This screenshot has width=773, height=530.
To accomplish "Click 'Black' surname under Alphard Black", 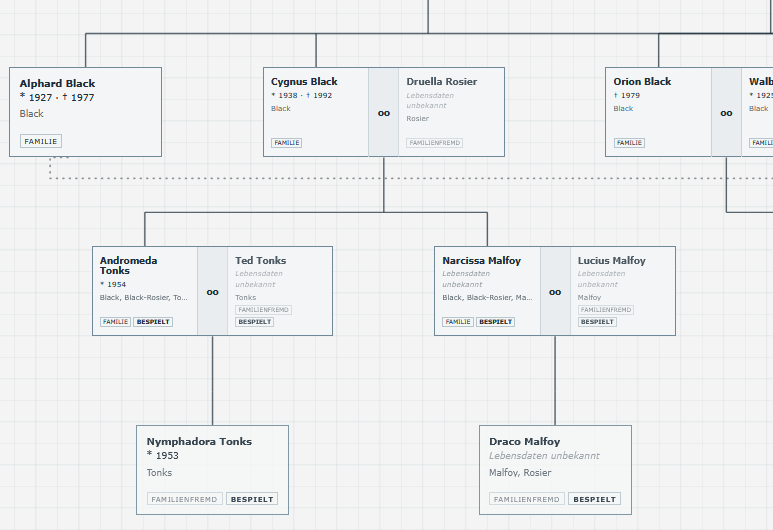I will pos(32,113).
